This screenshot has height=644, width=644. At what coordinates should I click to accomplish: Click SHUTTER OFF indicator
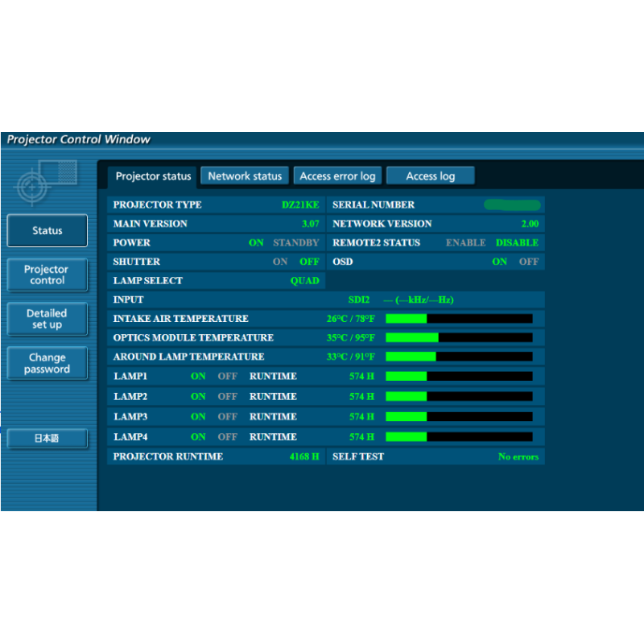309,262
